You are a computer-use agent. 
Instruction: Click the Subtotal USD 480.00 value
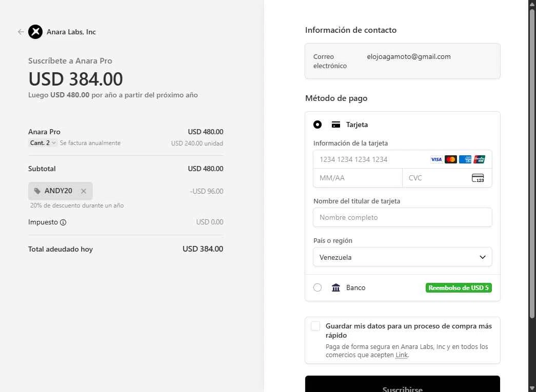(x=206, y=169)
